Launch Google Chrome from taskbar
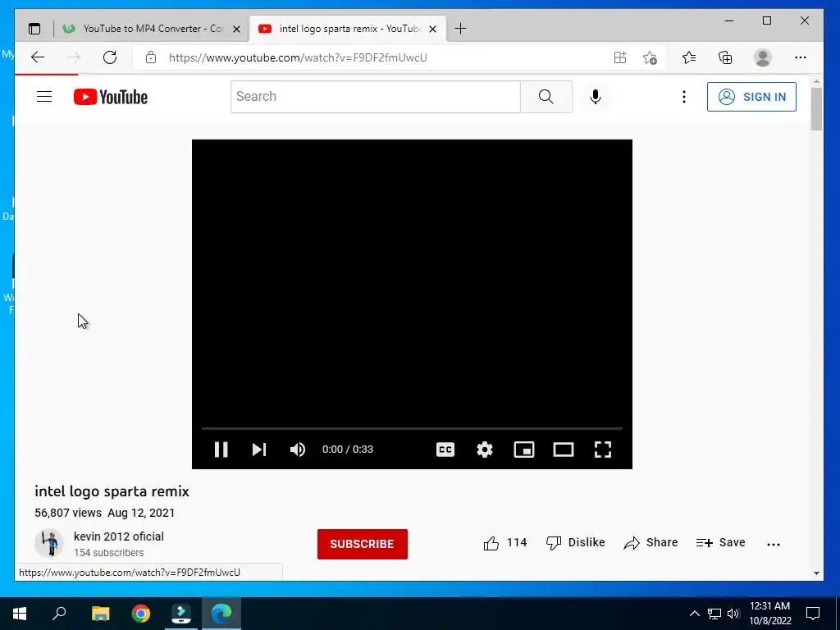 point(141,614)
